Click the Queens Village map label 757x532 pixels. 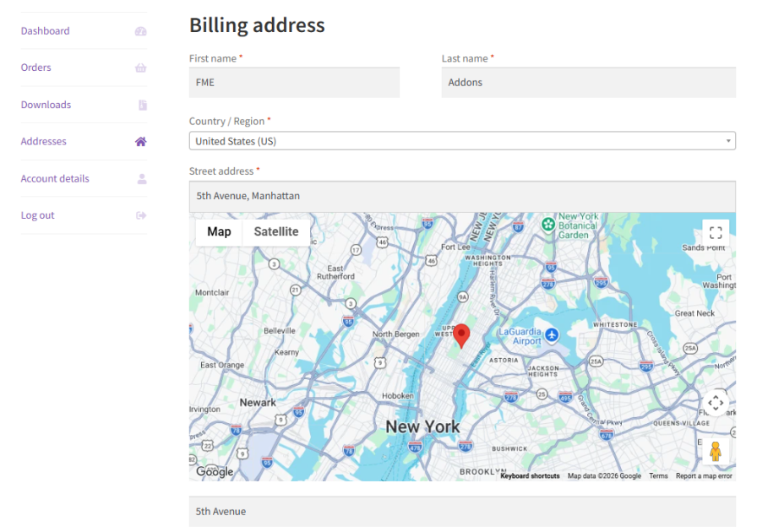pyautogui.click(x=681, y=423)
